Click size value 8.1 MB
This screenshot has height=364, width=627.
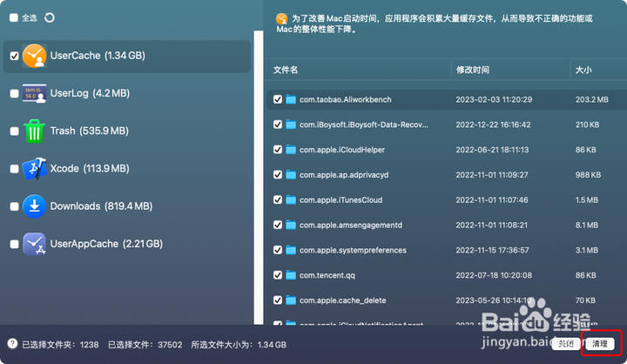click(587, 226)
